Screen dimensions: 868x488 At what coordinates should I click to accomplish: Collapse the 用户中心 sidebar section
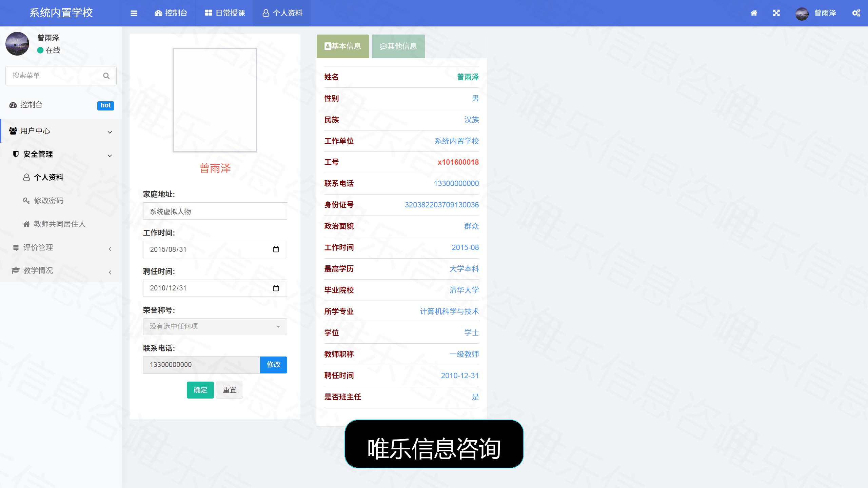[61, 131]
